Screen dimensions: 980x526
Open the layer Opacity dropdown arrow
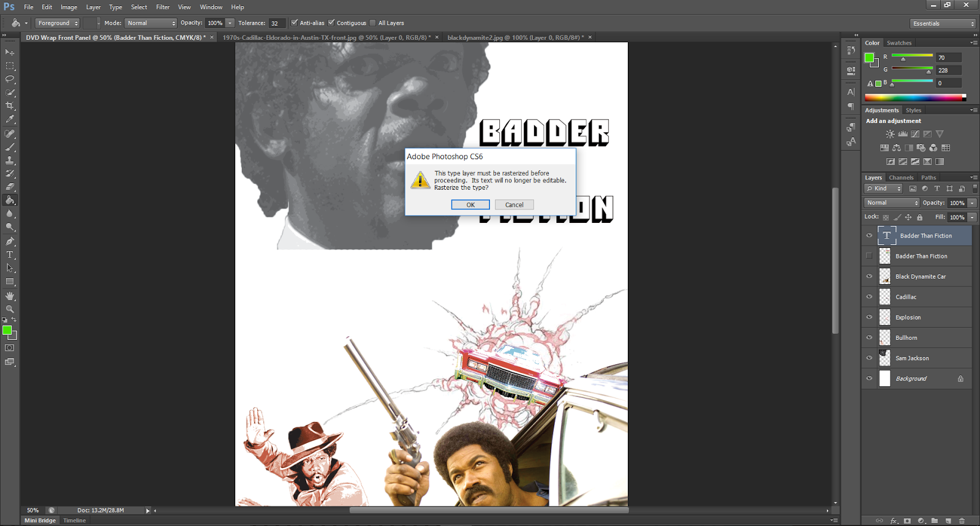click(x=972, y=203)
